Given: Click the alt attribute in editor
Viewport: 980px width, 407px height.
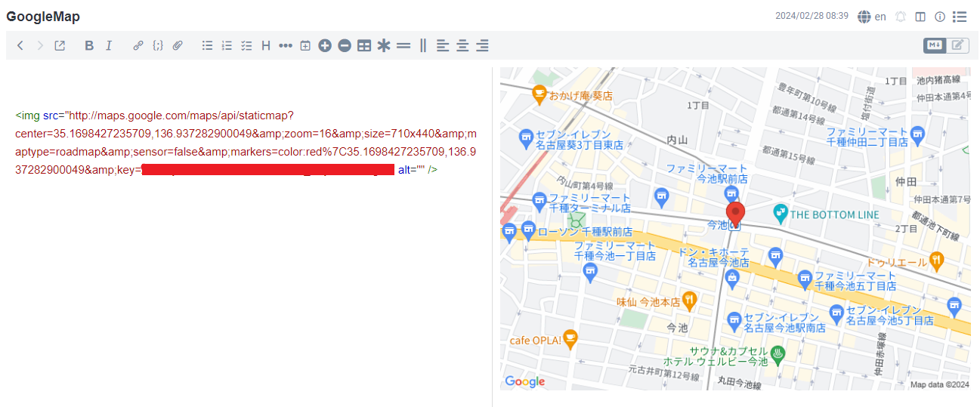Looking at the screenshot, I should pos(412,170).
